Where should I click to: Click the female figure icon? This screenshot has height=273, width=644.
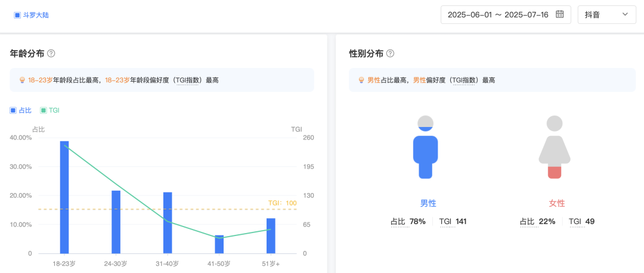coord(555,147)
